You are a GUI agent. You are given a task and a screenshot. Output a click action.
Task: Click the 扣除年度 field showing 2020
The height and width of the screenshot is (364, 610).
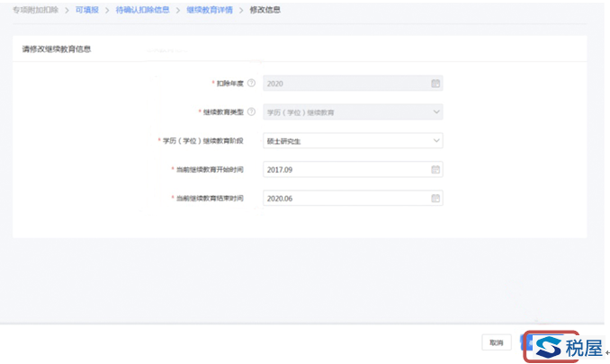coord(342,83)
